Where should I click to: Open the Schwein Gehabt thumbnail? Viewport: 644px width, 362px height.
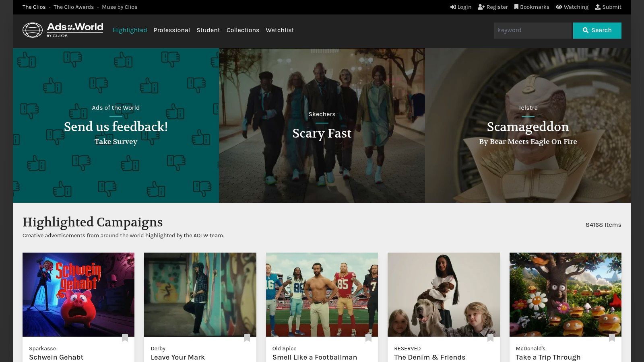(78, 294)
